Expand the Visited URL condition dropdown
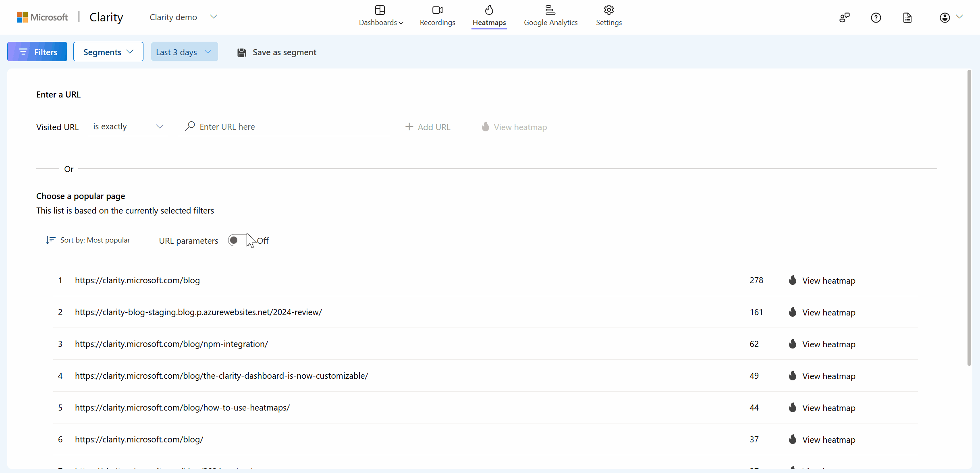This screenshot has width=980, height=473. coord(127,126)
